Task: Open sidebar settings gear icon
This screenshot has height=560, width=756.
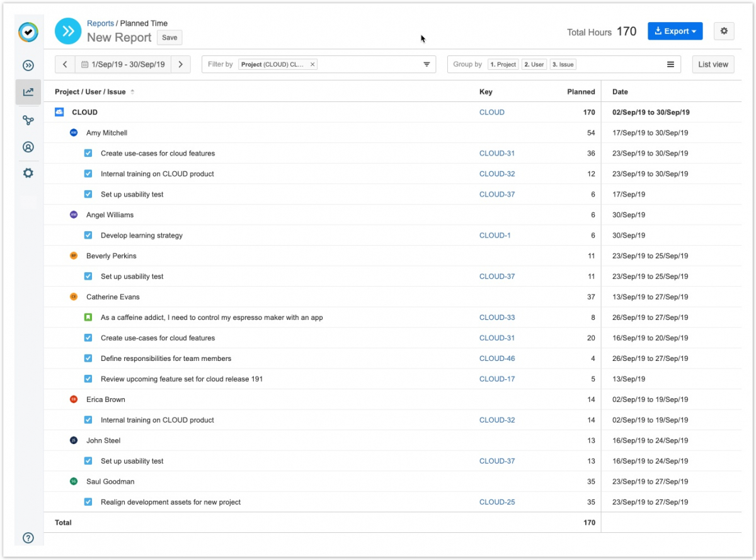Action: (x=28, y=173)
